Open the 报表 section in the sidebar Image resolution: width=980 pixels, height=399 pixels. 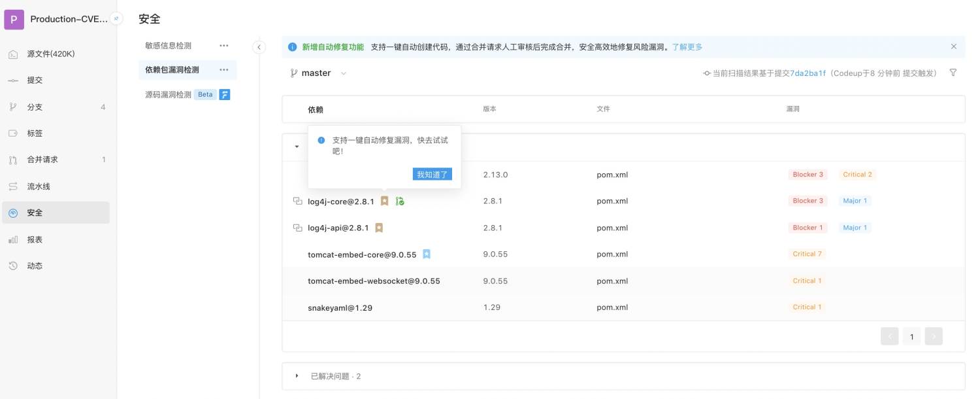pos(35,239)
